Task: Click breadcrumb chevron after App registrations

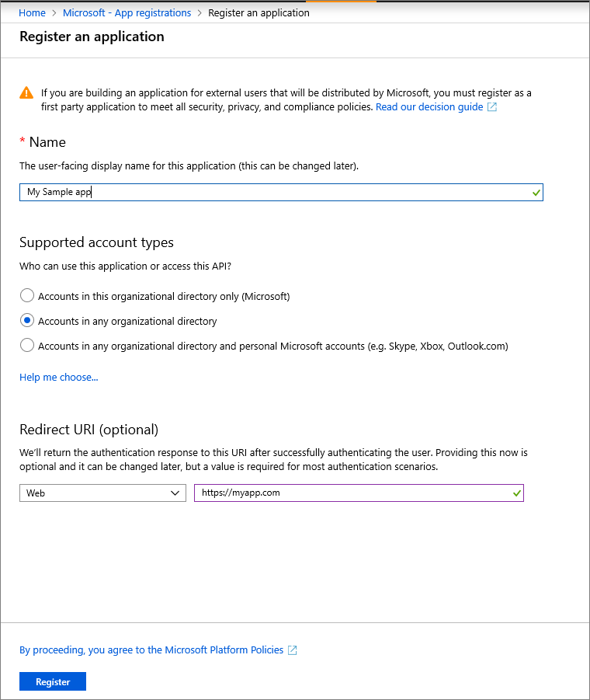Action: pyautogui.click(x=200, y=13)
